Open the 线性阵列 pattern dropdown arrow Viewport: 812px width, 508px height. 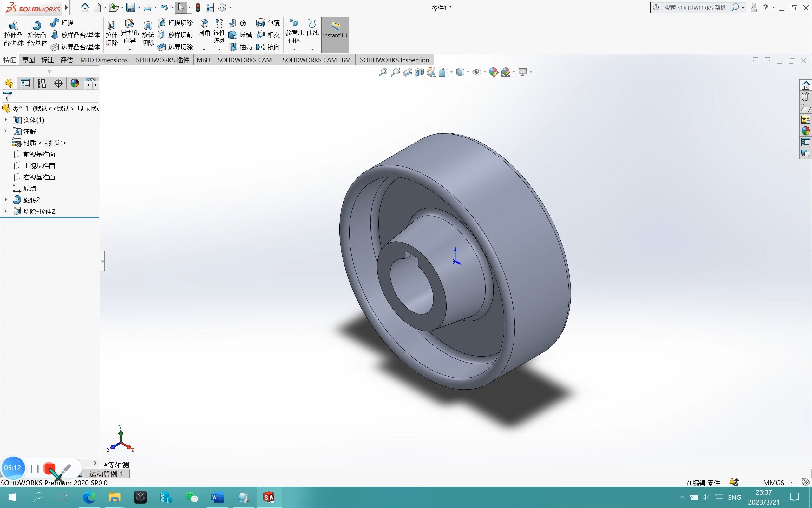pos(219,50)
